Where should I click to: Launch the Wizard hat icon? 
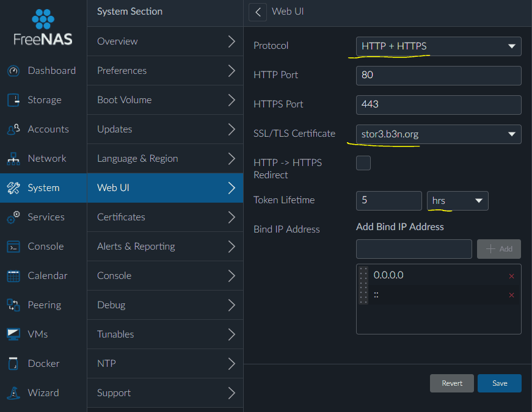[13, 393]
